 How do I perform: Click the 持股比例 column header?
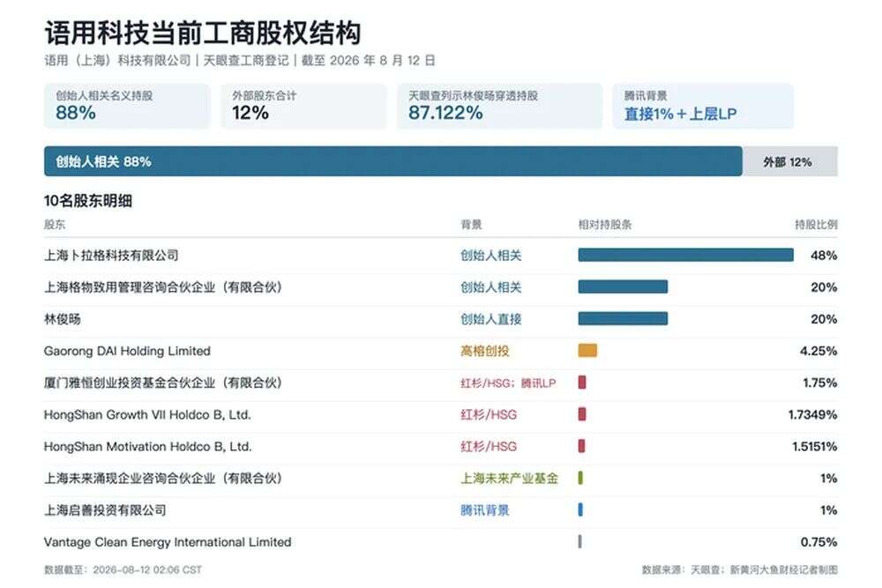(816, 225)
